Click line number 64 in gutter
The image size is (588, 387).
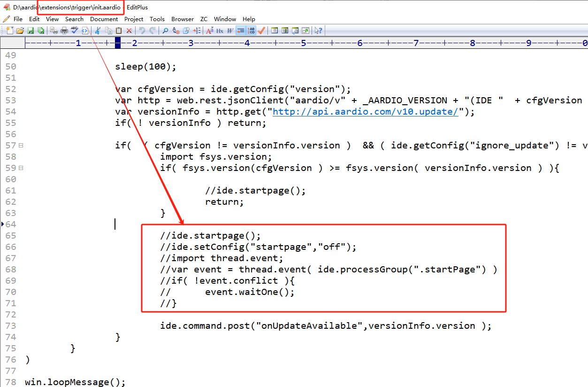(x=11, y=224)
